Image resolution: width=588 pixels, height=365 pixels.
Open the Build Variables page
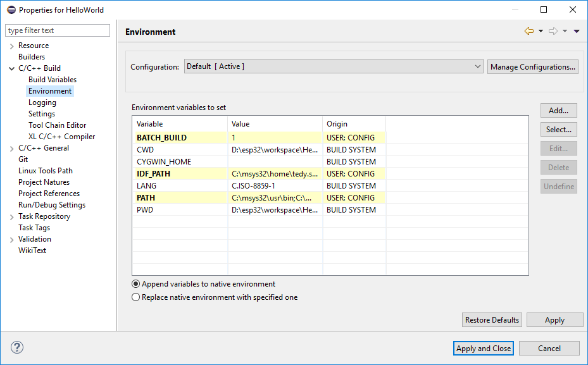tap(52, 80)
